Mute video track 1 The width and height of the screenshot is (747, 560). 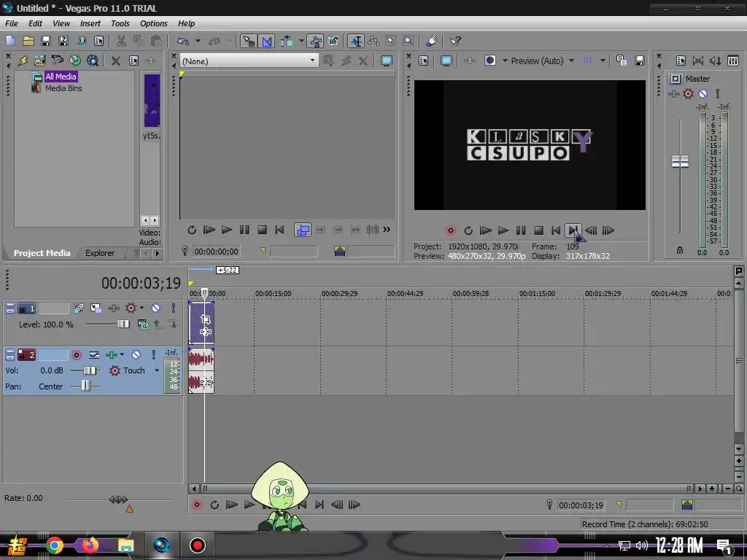point(156,308)
